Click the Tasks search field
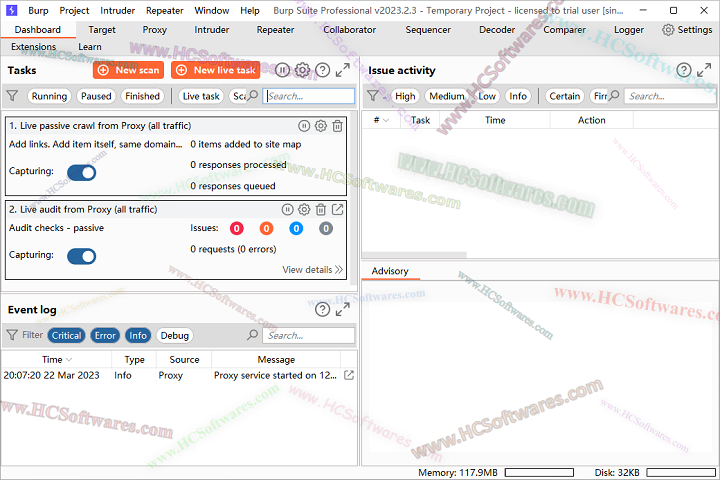Image resolution: width=720 pixels, height=480 pixels. pyautogui.click(x=309, y=96)
